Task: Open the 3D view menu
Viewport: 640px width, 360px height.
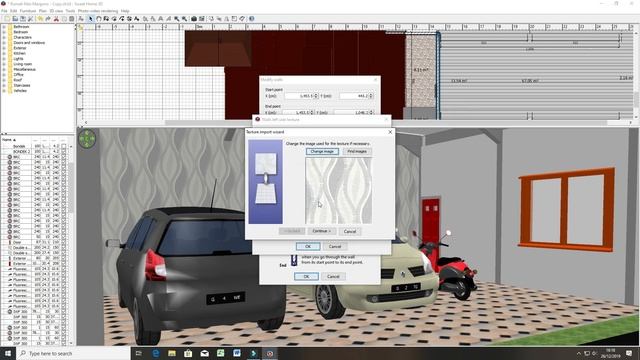Action: coord(56,11)
